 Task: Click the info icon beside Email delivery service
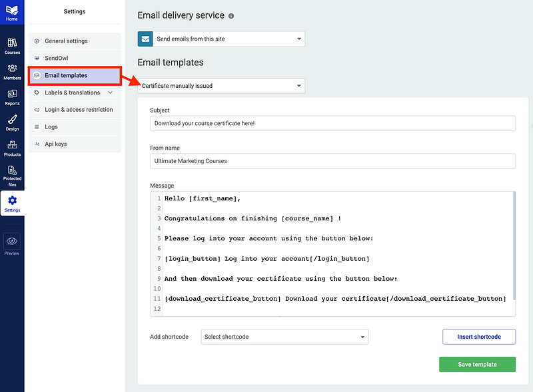[x=231, y=16]
